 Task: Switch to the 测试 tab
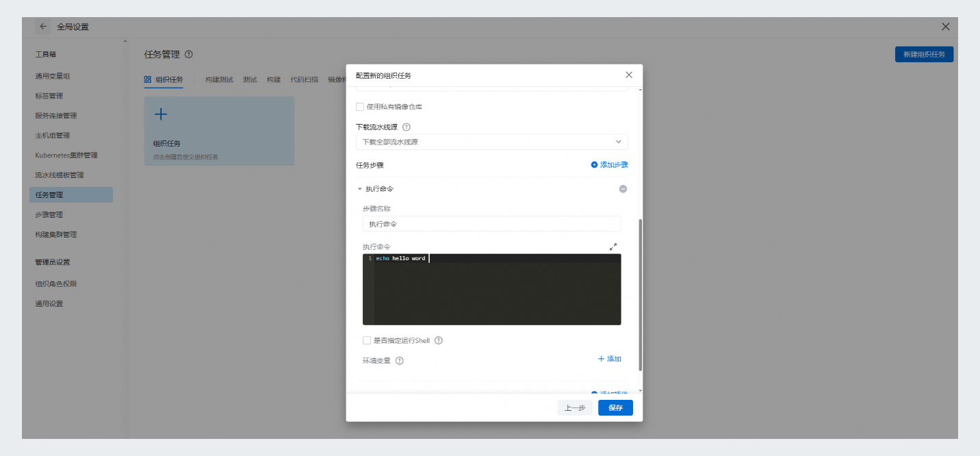pyautogui.click(x=250, y=80)
